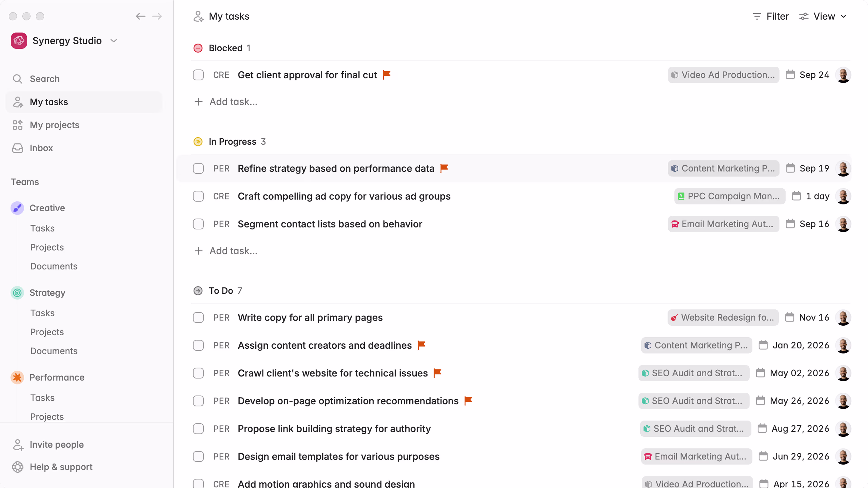Image resolution: width=868 pixels, height=488 pixels.
Task: Open the Filter options
Action: point(771,16)
